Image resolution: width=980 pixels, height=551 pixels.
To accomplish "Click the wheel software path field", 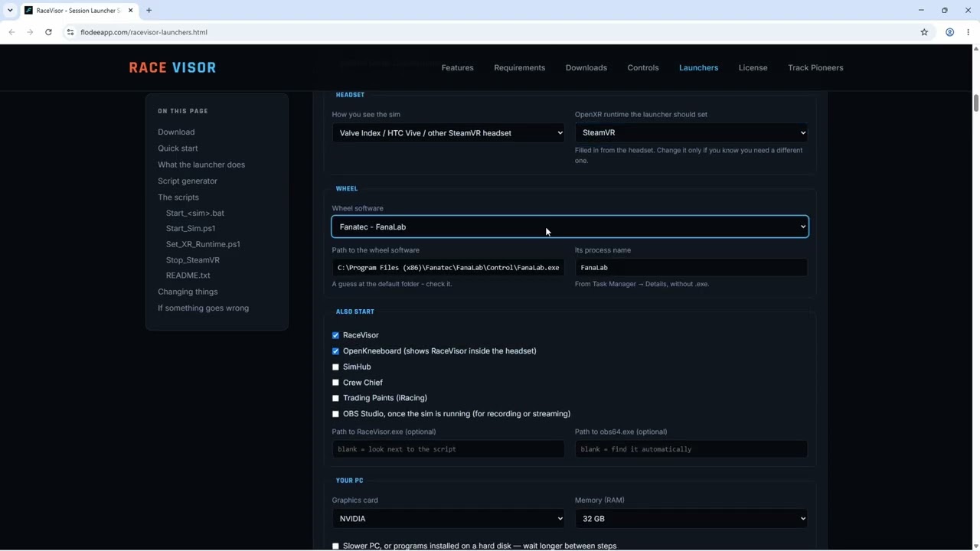I will [449, 268].
